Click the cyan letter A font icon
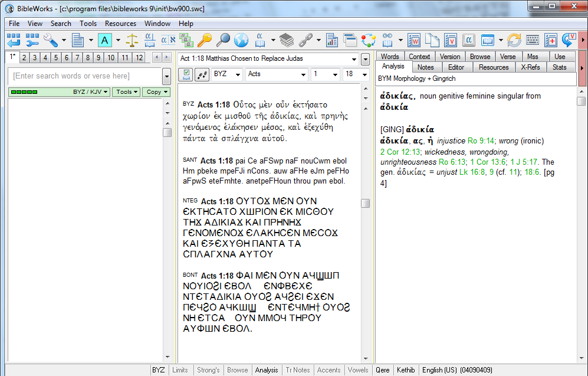The width and height of the screenshot is (588, 376). [104, 40]
